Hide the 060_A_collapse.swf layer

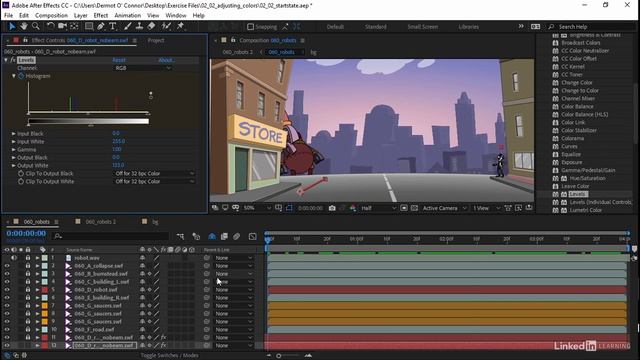7,266
